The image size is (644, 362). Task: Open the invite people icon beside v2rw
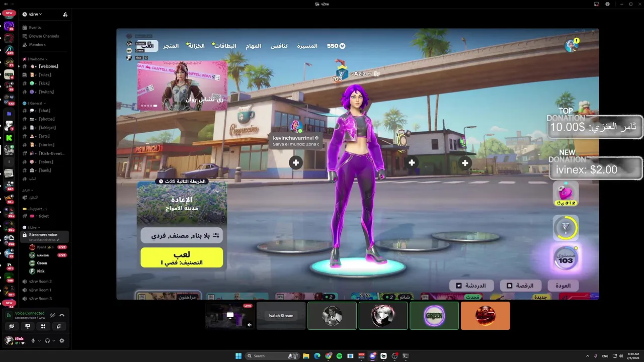click(65, 14)
